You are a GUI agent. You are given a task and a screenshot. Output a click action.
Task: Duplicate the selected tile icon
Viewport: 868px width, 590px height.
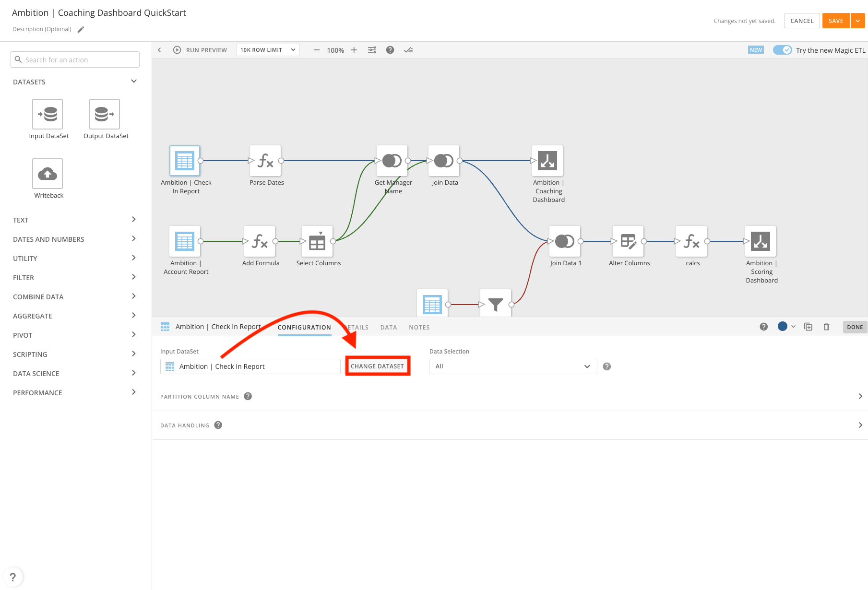pos(809,327)
